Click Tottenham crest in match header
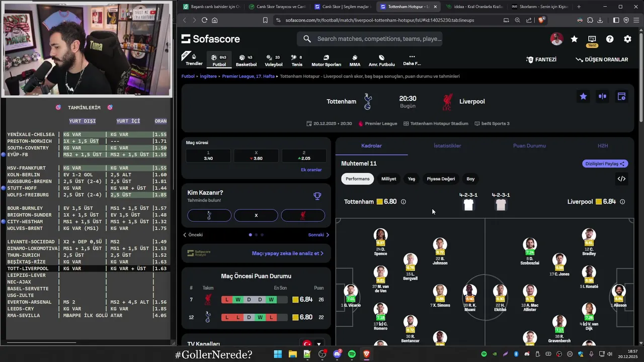This screenshot has height=362, width=644. pos(367,102)
